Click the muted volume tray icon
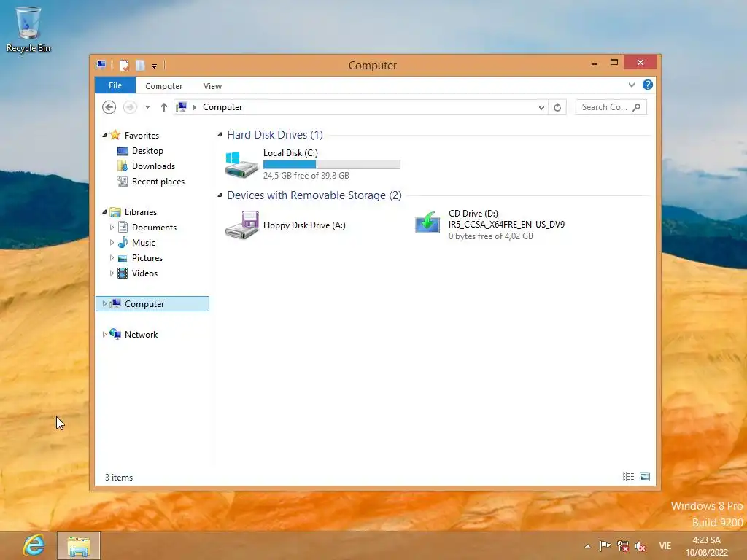The image size is (747, 560). [x=640, y=546]
